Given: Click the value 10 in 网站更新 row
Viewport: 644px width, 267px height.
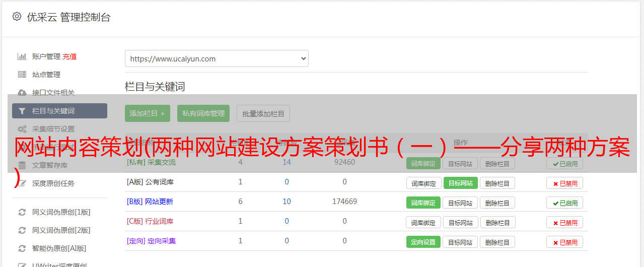Looking at the screenshot, I should point(287,202).
